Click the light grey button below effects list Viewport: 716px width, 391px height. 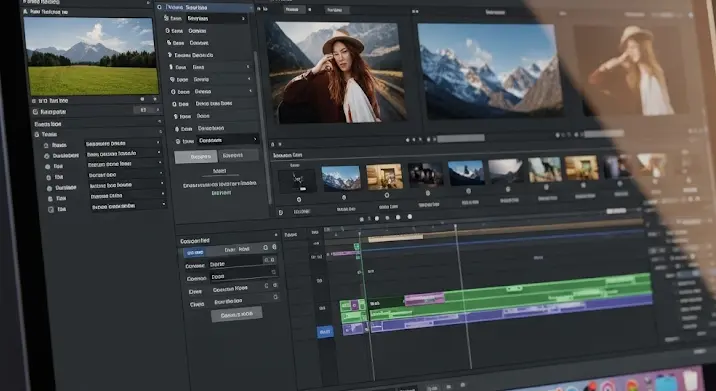196,157
